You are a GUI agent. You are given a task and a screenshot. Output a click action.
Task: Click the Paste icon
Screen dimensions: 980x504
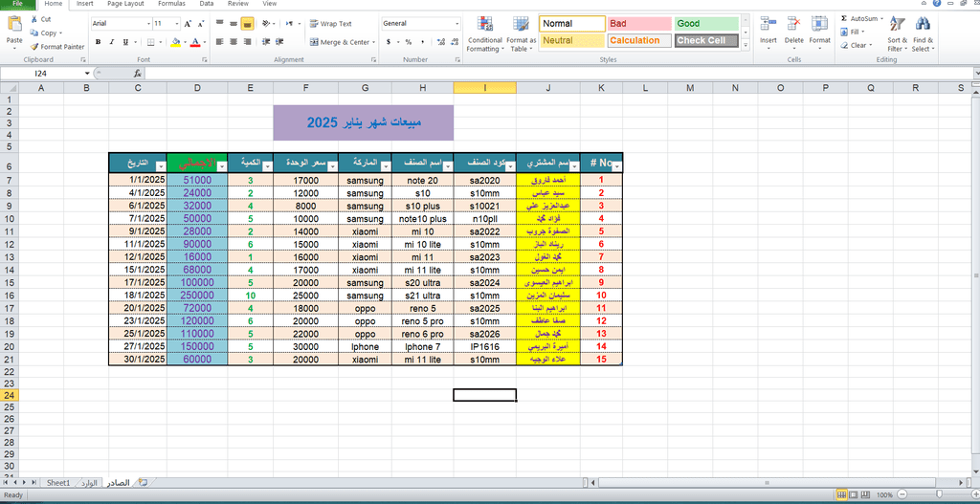point(13,25)
